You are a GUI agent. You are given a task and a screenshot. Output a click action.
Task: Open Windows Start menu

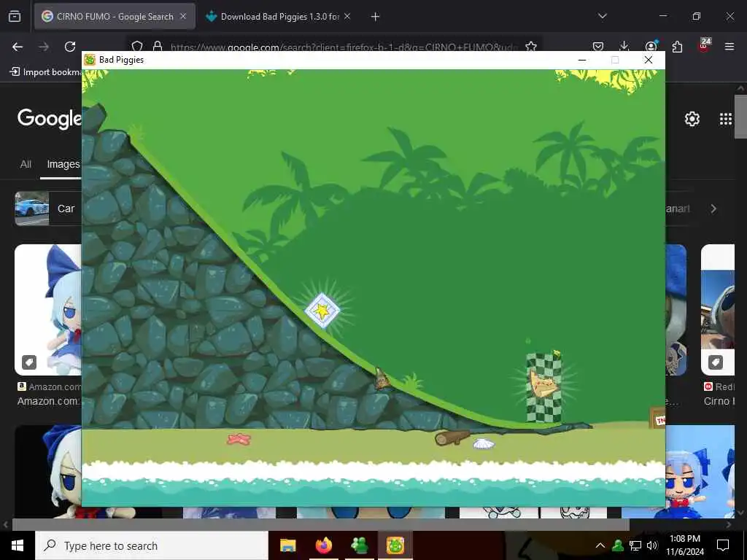click(18, 545)
